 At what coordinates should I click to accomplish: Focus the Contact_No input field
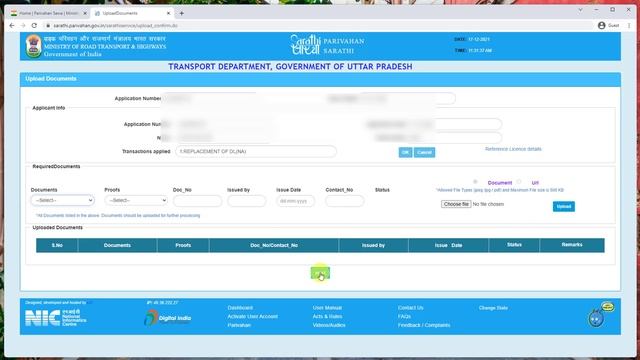[x=344, y=201]
